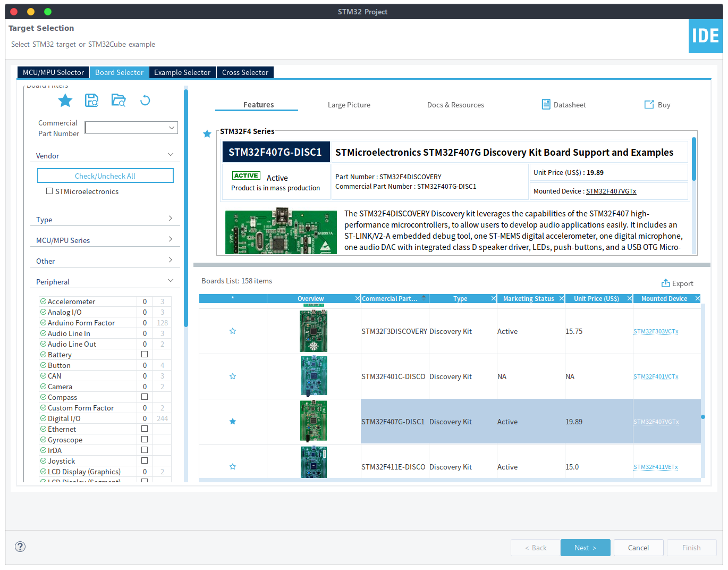The height and width of the screenshot is (570, 728).
Task: Enable the Compass peripheral checkbox
Action: [x=145, y=397]
